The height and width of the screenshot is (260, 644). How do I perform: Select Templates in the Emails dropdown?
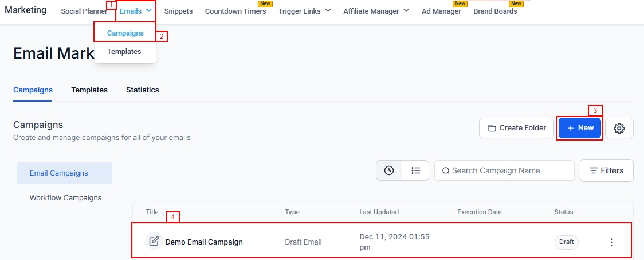pyautogui.click(x=124, y=52)
